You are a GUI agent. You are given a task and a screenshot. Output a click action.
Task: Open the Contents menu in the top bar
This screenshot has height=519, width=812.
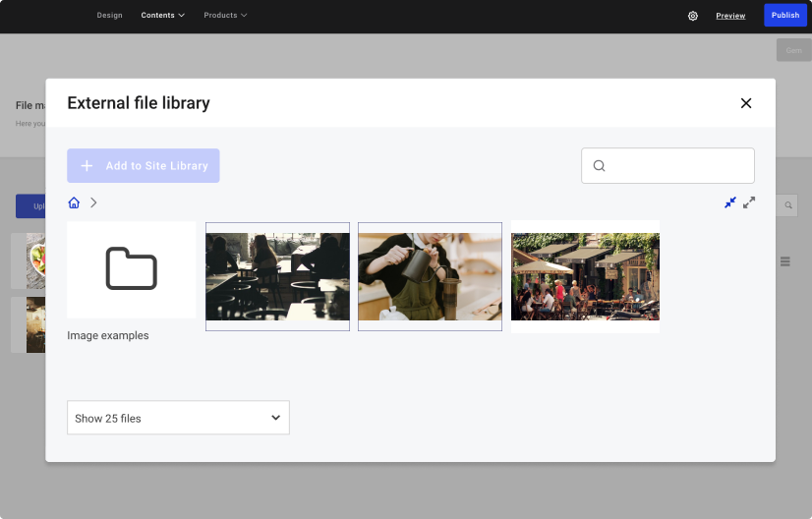coord(162,16)
